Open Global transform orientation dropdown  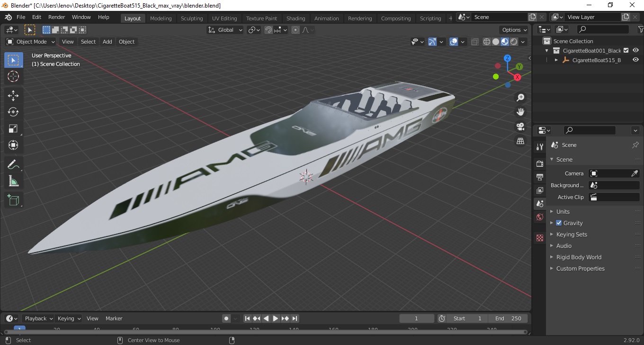(x=225, y=30)
